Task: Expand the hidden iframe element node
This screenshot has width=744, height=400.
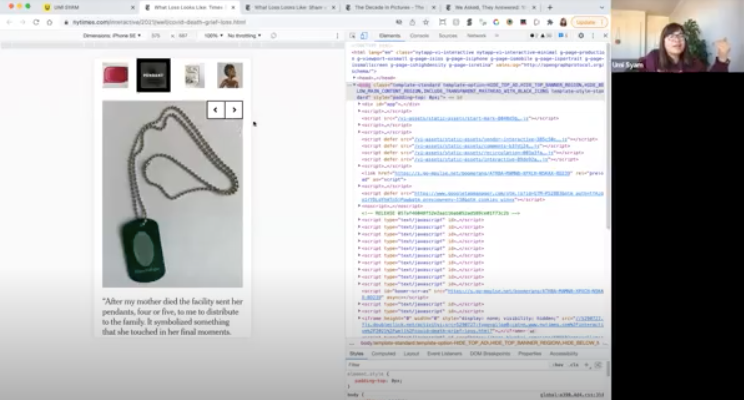Action: coord(359,318)
